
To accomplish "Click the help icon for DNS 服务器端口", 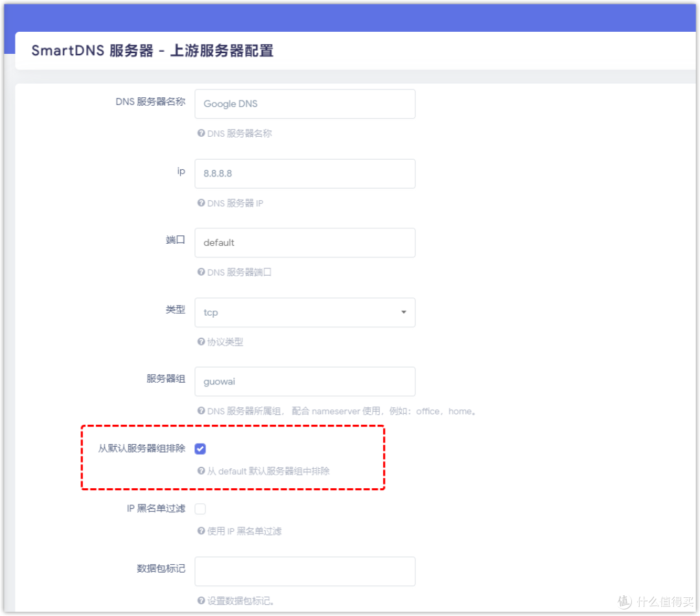I will click(200, 272).
